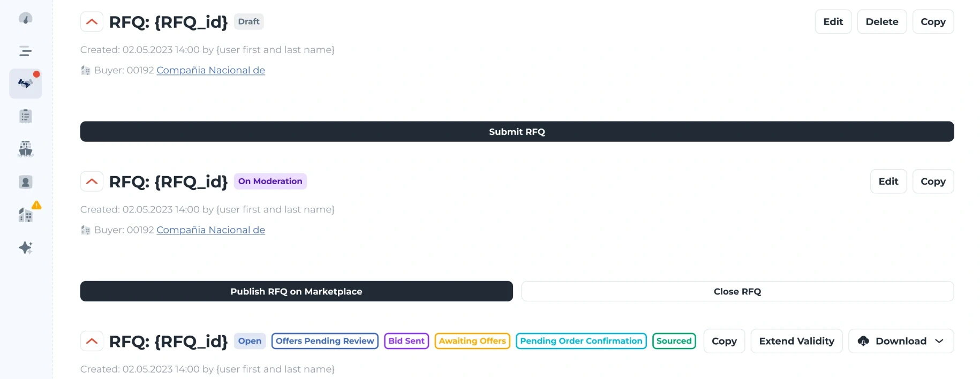Click Edit on the Draft RFQ
The width and height of the screenshot is (980, 379).
tap(833, 22)
